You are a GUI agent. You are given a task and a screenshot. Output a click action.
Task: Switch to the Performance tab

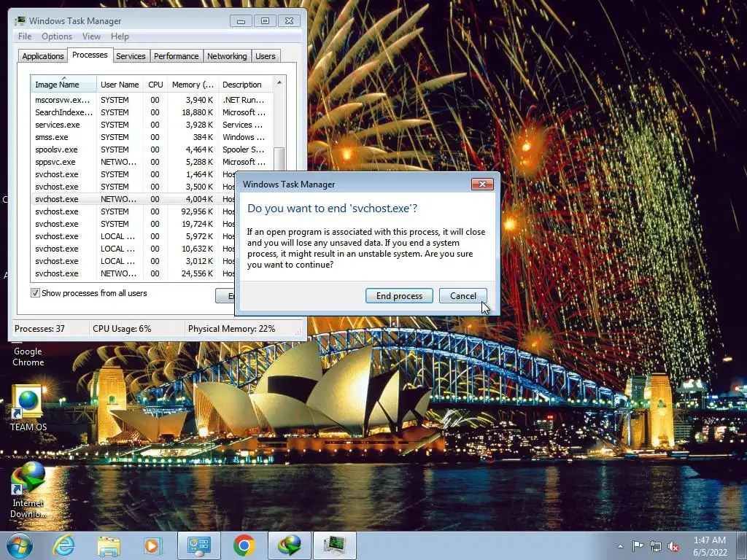pyautogui.click(x=177, y=56)
